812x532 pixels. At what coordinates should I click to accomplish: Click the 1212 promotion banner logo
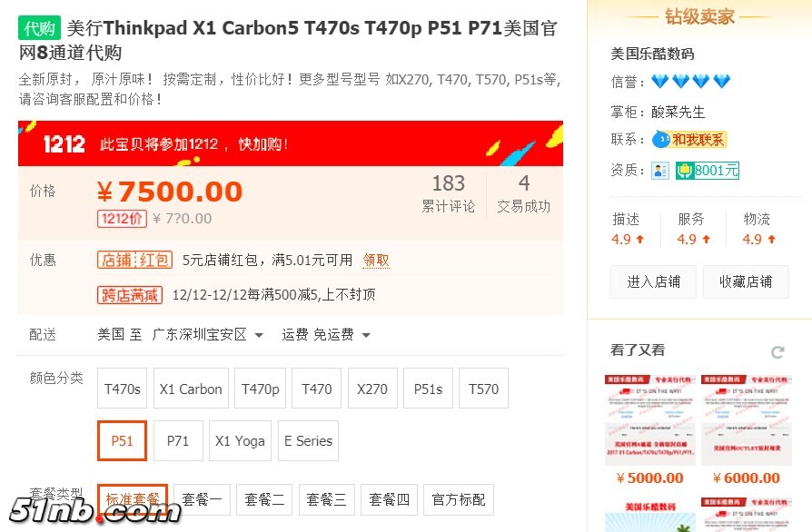[x=64, y=144]
